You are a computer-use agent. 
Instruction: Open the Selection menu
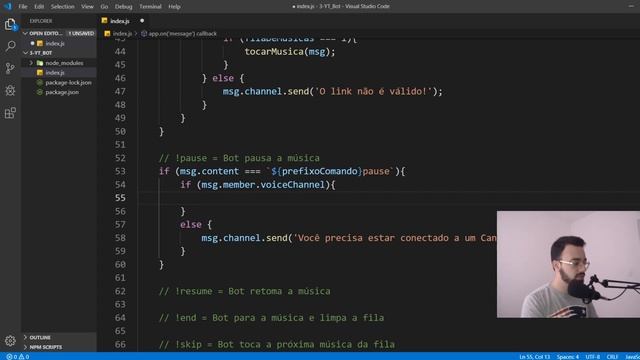pos(62,7)
